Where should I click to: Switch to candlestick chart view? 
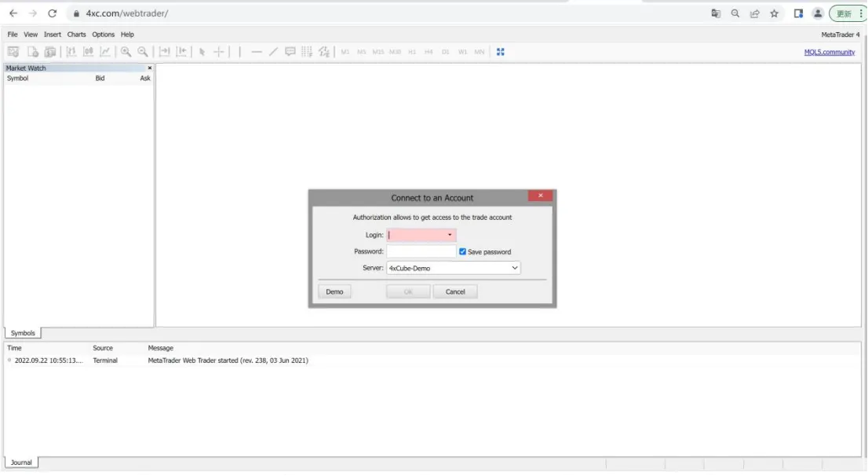click(x=88, y=52)
